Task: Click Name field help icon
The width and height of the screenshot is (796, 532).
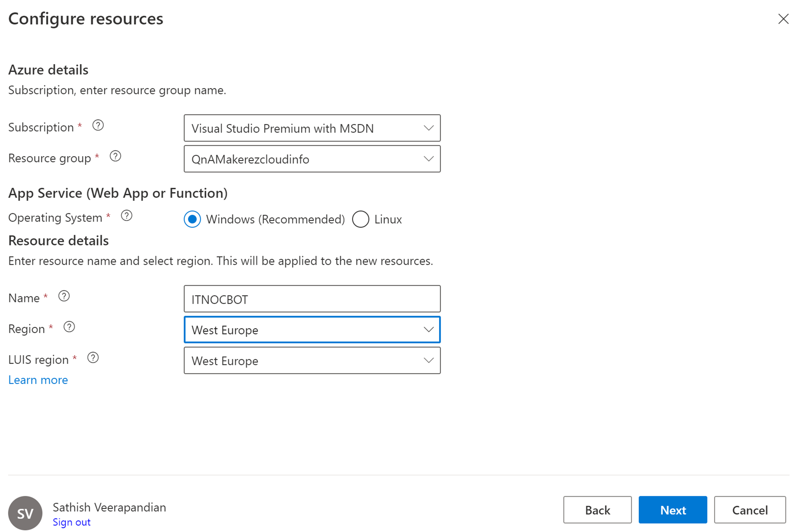Action: point(64,296)
